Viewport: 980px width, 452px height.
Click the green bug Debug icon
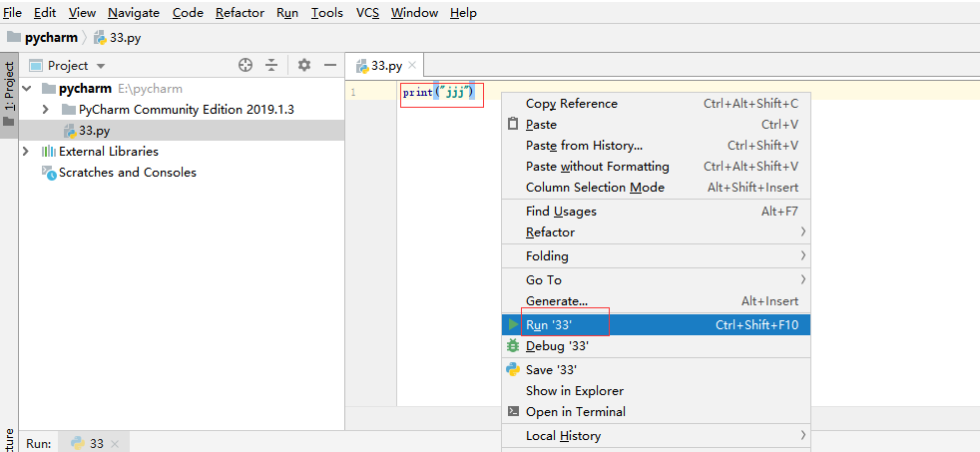tap(513, 345)
